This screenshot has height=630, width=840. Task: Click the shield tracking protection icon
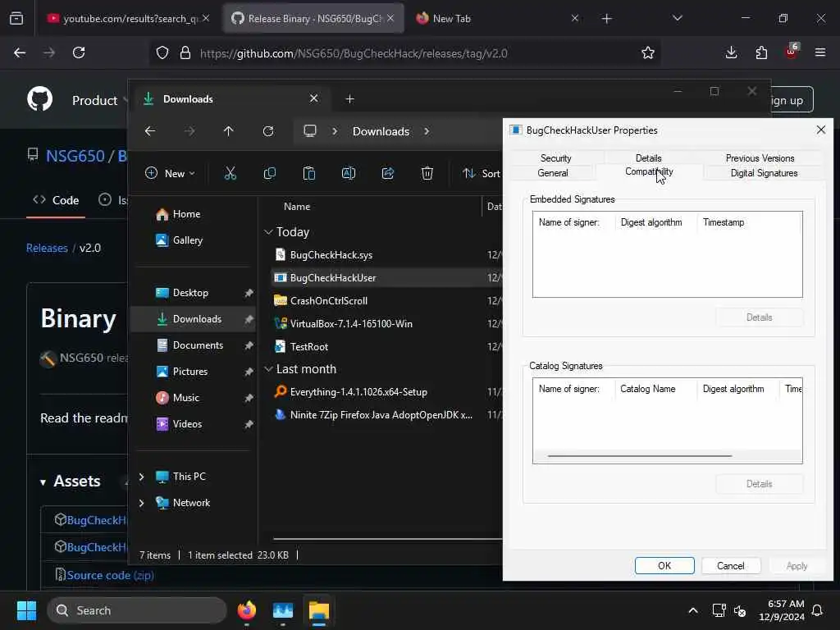tap(162, 53)
